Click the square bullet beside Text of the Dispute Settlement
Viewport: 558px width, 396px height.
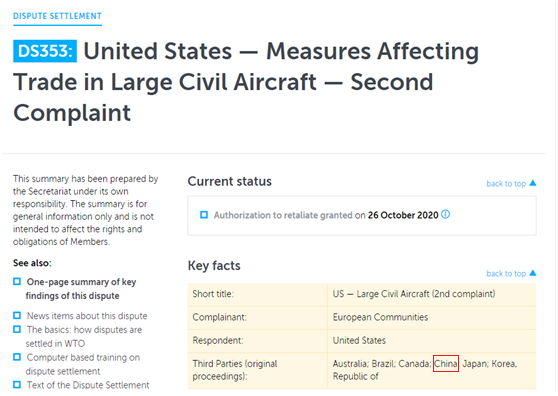click(x=17, y=385)
